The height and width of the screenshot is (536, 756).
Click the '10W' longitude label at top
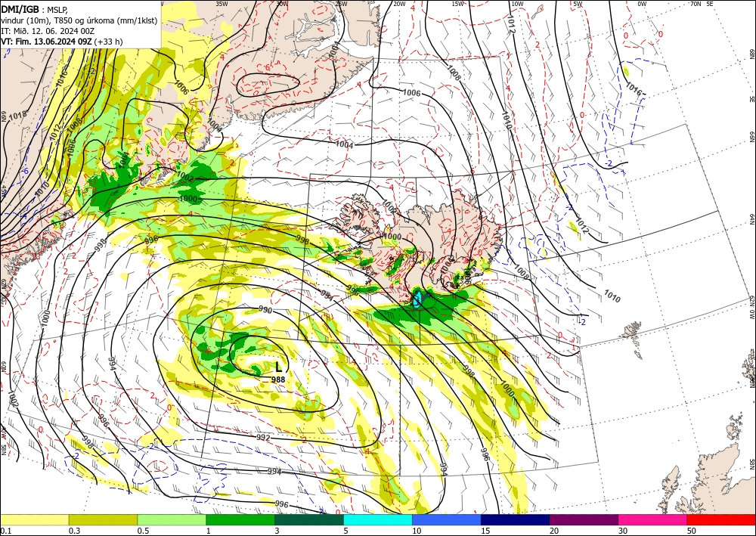tap(517, 4)
